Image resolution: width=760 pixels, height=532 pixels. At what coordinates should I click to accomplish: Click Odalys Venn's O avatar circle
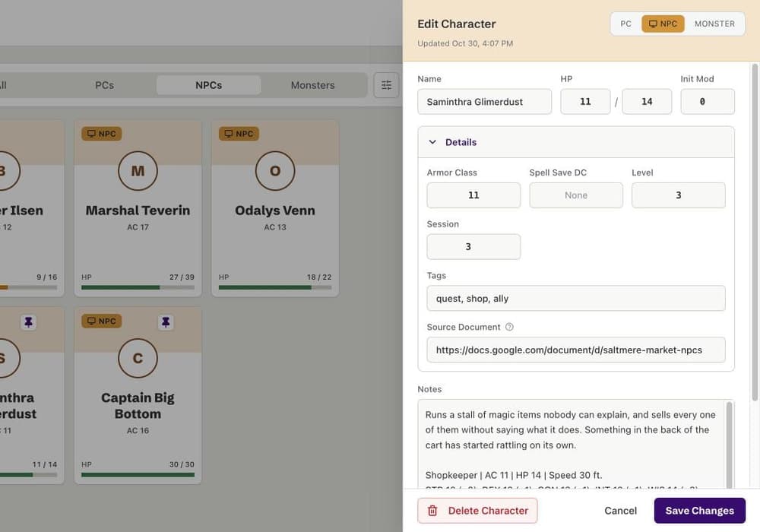point(275,170)
